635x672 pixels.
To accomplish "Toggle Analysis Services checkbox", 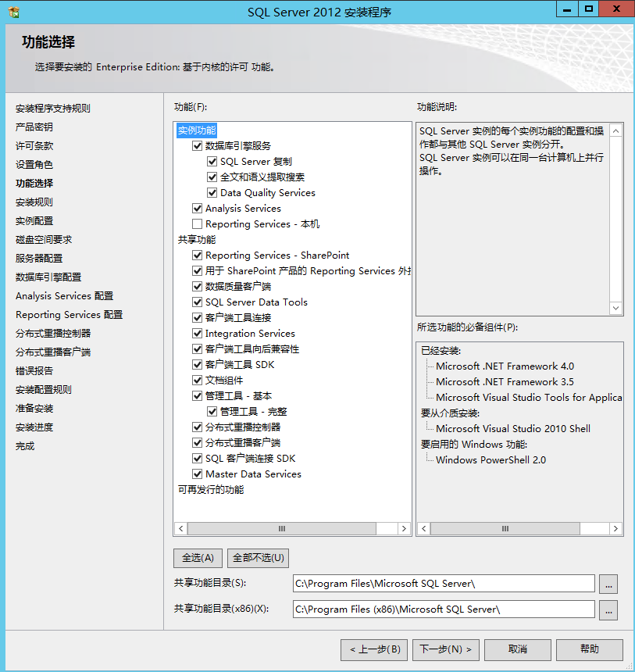I will 197,209.
